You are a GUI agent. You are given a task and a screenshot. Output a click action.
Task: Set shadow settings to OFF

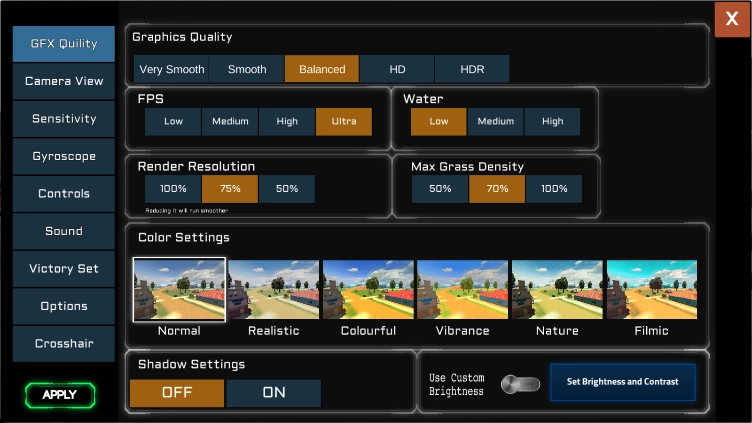tap(177, 393)
